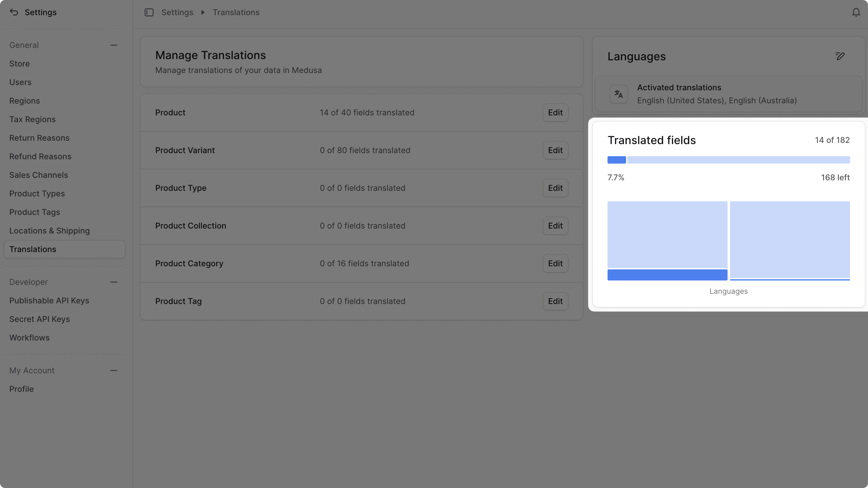The height and width of the screenshot is (488, 868).
Task: Open Profile under My Account
Action: pos(21,389)
